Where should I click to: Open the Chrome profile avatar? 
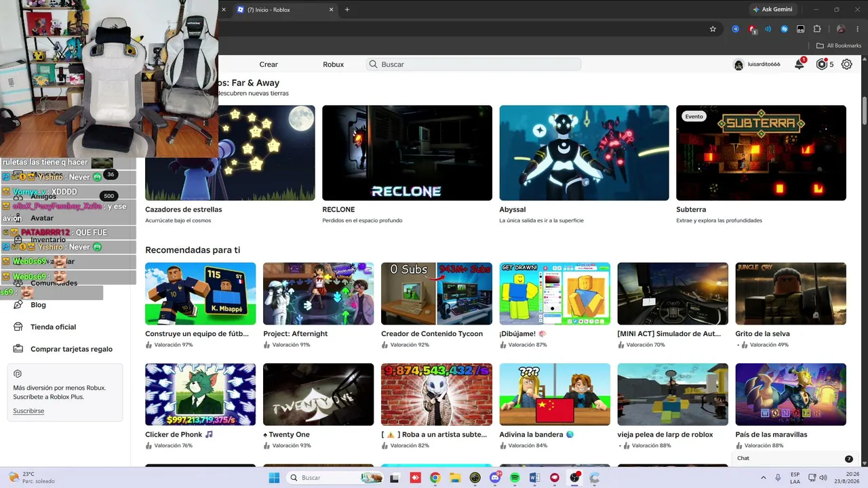click(841, 29)
